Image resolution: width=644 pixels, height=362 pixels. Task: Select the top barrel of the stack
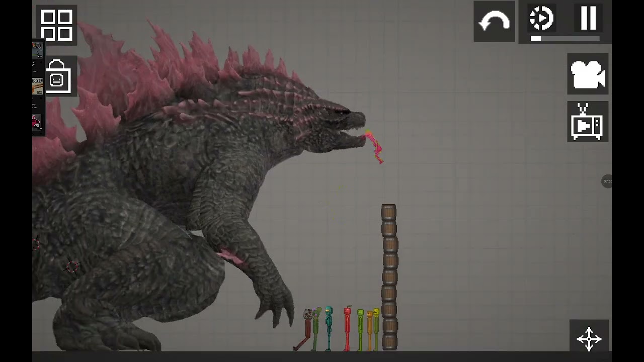tap(388, 212)
